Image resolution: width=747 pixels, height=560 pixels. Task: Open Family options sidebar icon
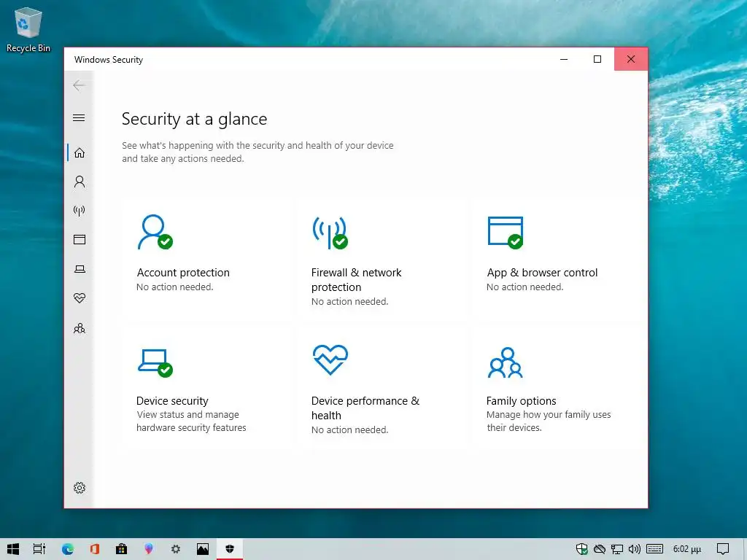[x=79, y=328]
